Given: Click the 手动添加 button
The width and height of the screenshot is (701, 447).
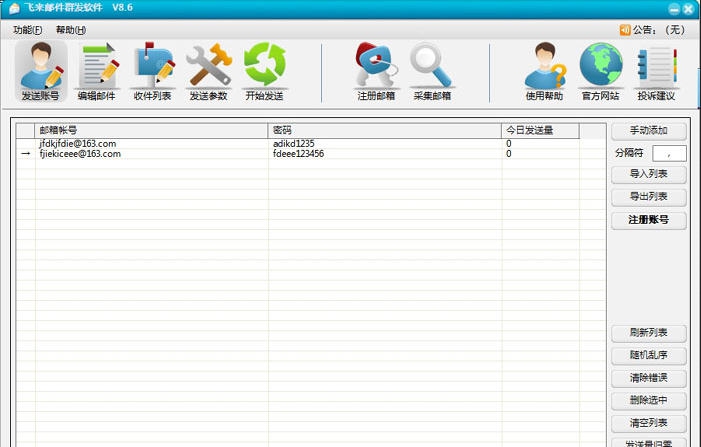Looking at the screenshot, I should (x=649, y=131).
